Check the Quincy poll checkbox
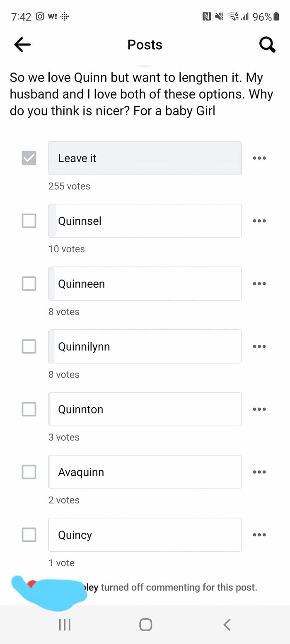The image size is (290, 644). click(x=29, y=535)
